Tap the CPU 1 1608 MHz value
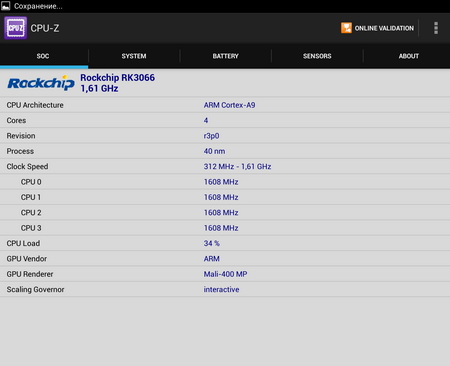The height and width of the screenshot is (366, 450). pos(221,197)
